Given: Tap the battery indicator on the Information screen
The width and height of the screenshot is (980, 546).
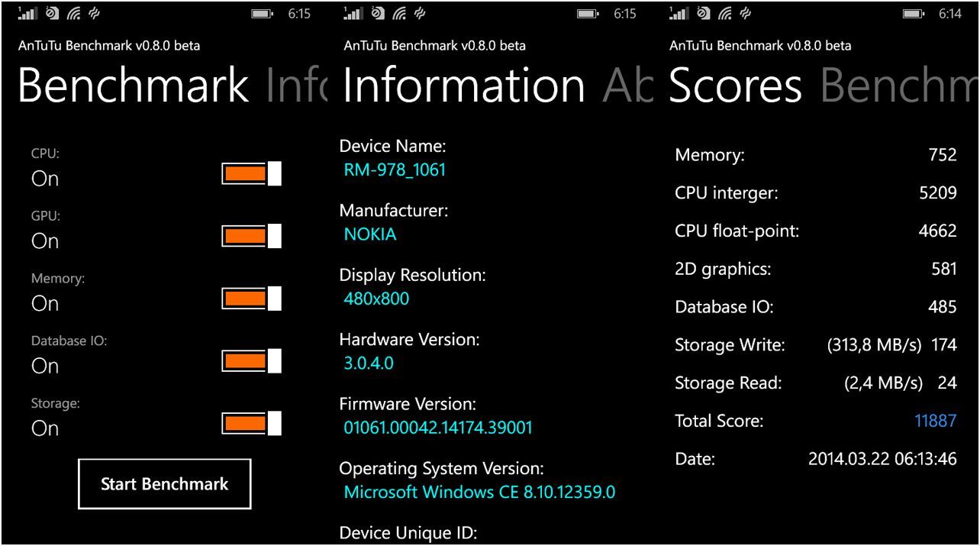Looking at the screenshot, I should tap(587, 13).
